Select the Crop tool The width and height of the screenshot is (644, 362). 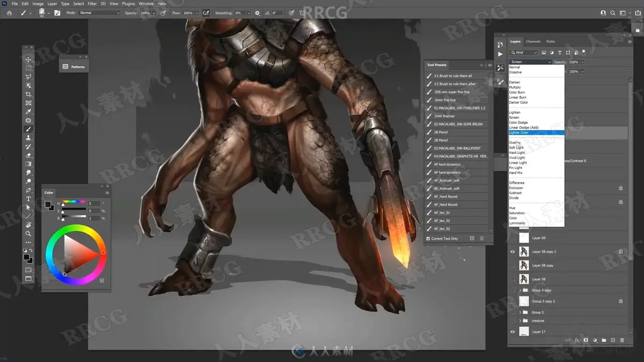pyautogui.click(x=28, y=94)
